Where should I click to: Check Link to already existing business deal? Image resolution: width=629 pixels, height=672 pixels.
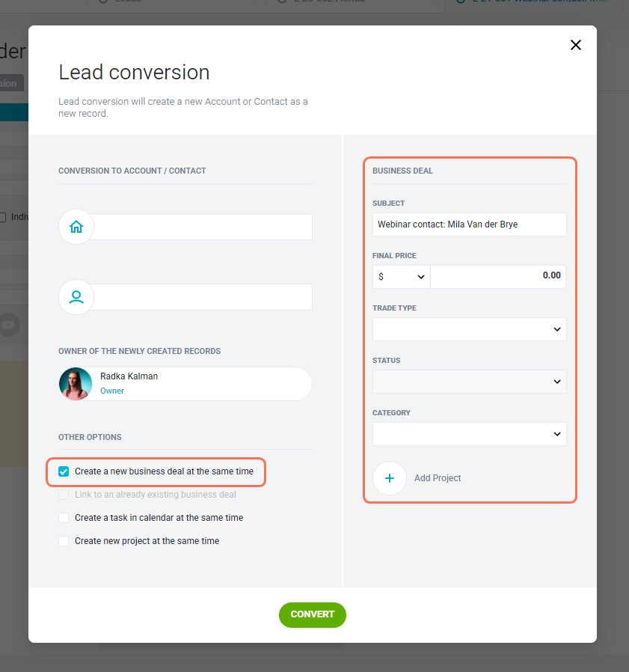pos(64,495)
